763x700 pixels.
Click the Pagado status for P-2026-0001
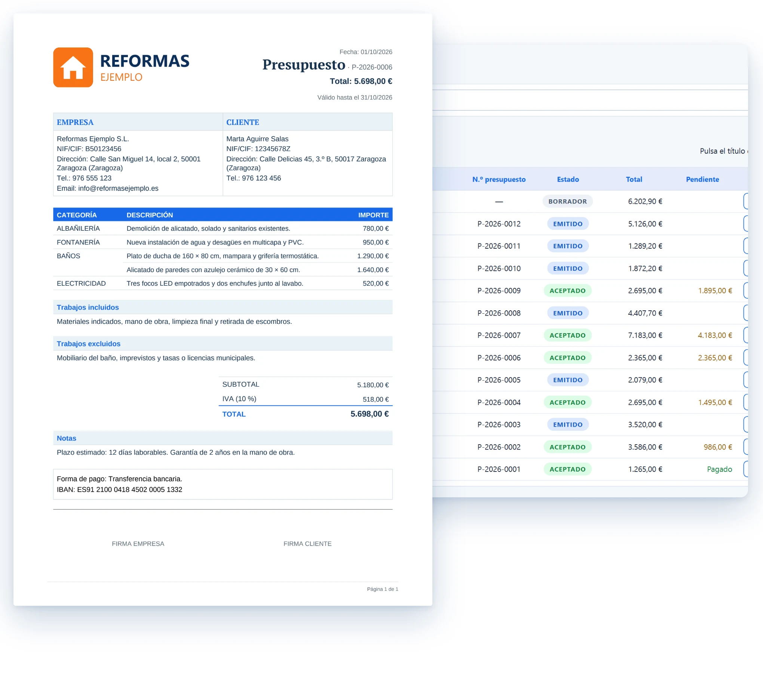click(719, 469)
